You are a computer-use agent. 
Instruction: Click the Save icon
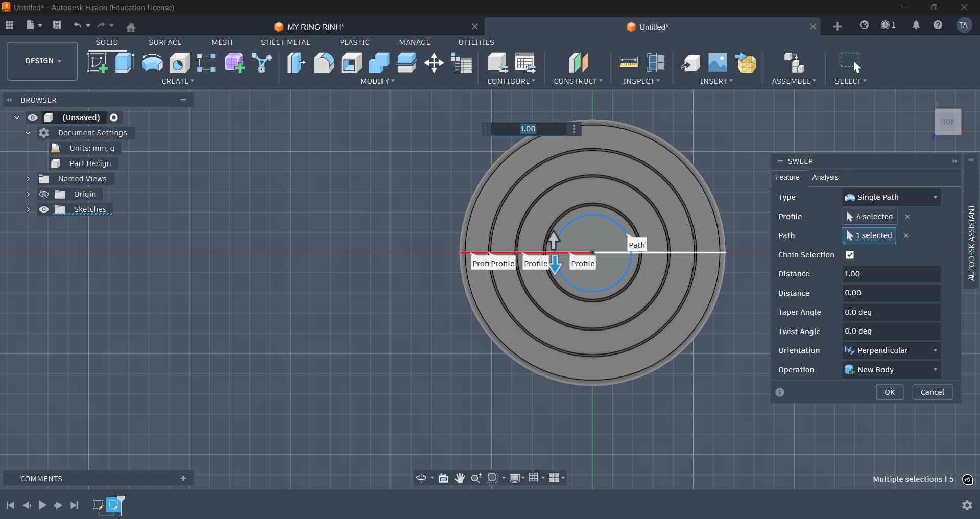click(57, 25)
